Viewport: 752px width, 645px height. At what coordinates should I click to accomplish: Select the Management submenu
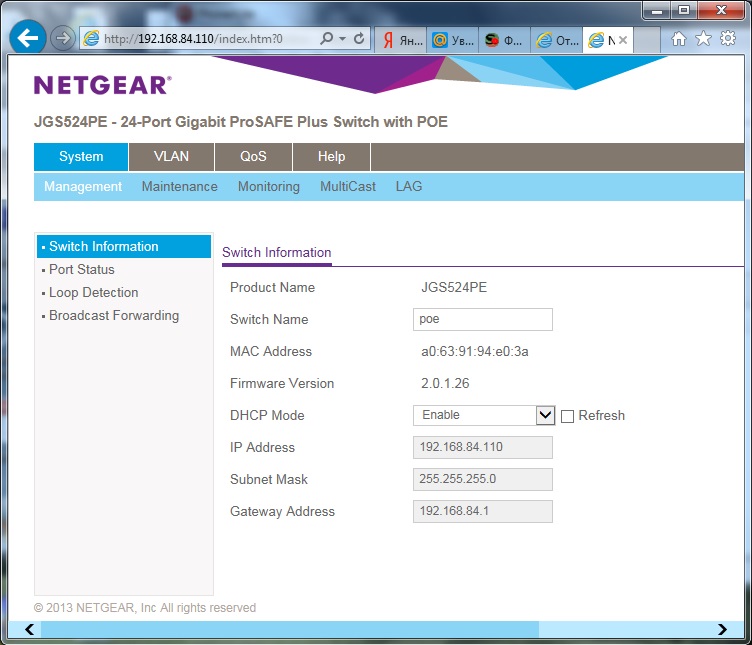pyautogui.click(x=83, y=187)
